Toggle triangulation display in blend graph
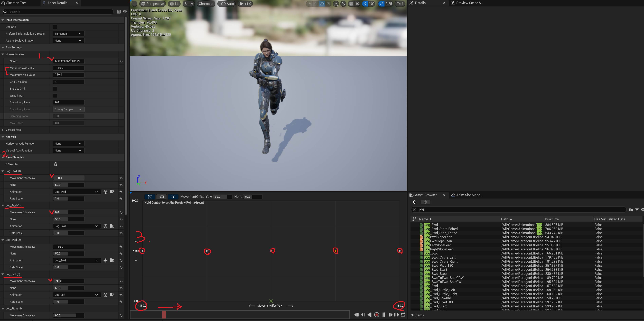This screenshot has height=321, width=644. (150, 197)
